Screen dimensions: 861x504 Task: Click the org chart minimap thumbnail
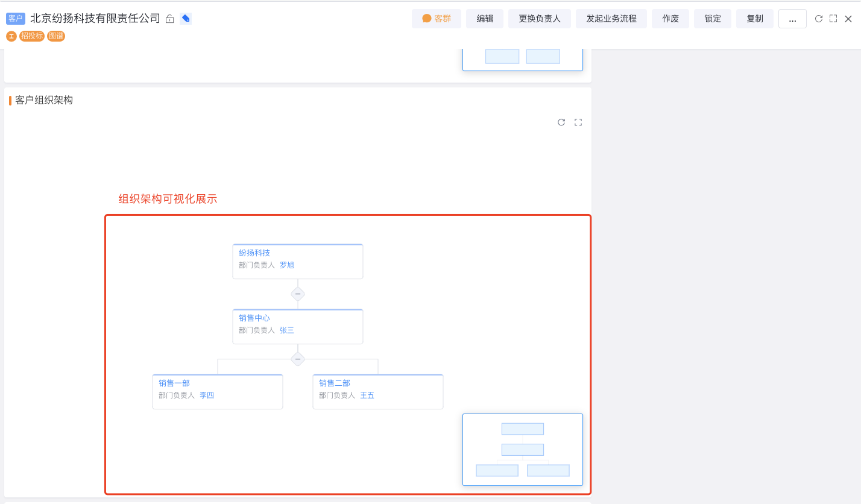coord(522,450)
